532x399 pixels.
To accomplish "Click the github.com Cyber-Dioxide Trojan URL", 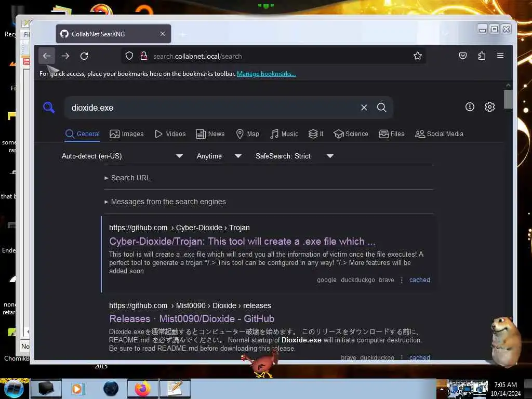I will (x=179, y=228).
